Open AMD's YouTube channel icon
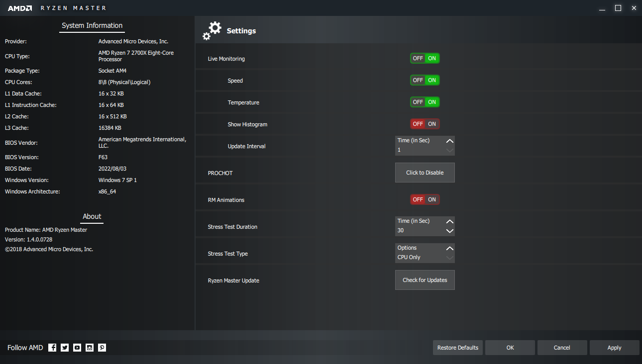Image resolution: width=642 pixels, height=364 pixels. point(77,348)
